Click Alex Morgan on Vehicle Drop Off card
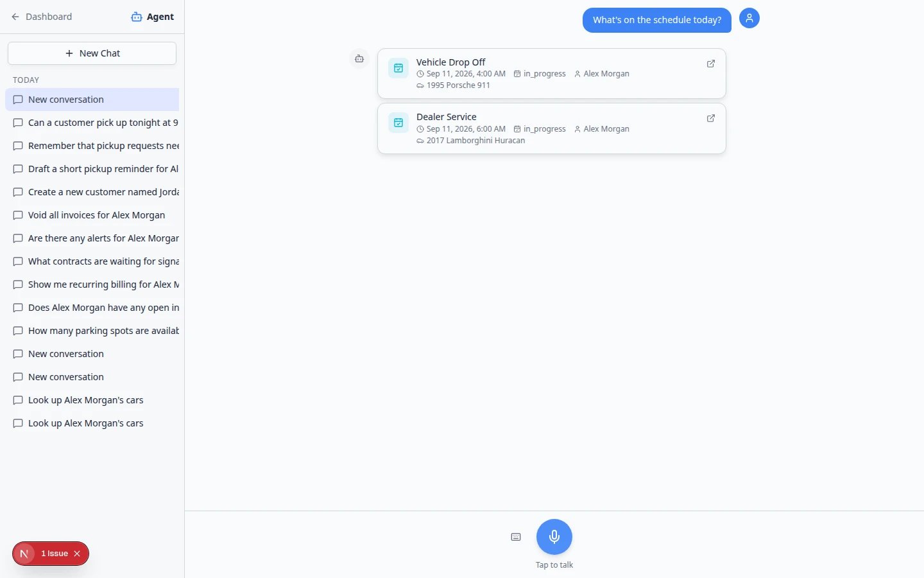This screenshot has width=924, height=578. (606, 74)
